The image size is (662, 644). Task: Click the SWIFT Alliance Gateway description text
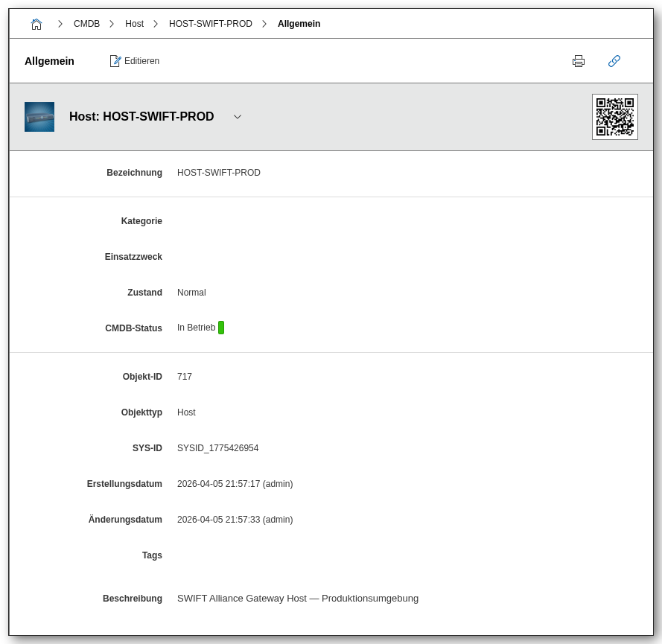297,599
